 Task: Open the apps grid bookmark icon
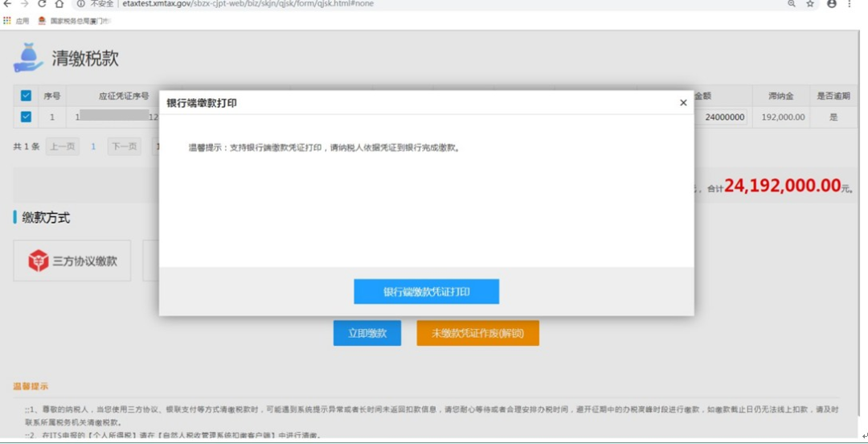click(x=7, y=21)
